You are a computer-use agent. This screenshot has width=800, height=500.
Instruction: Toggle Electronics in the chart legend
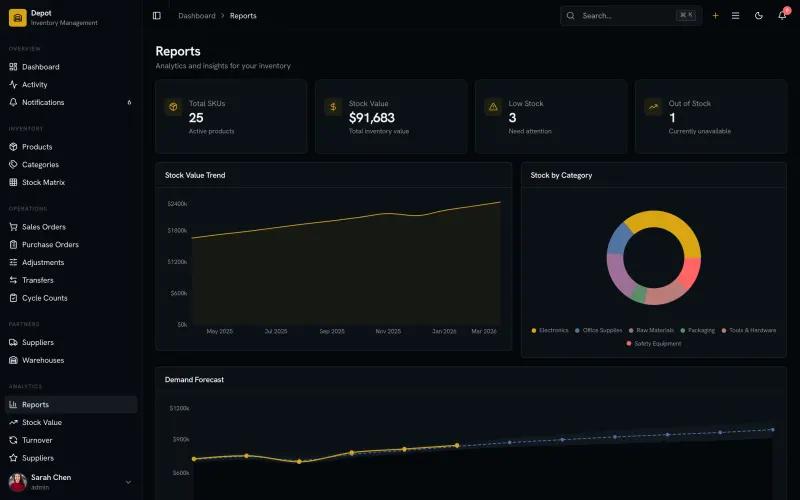[550, 331]
